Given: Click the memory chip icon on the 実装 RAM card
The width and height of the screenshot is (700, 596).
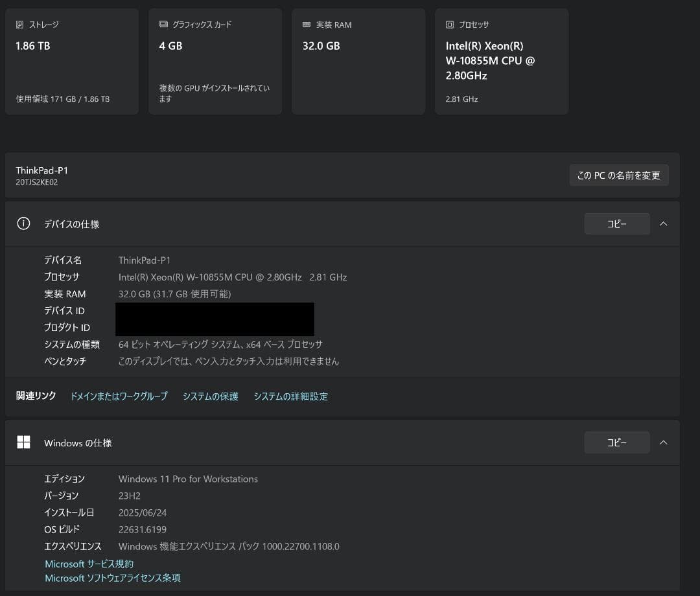Looking at the screenshot, I should (305, 25).
